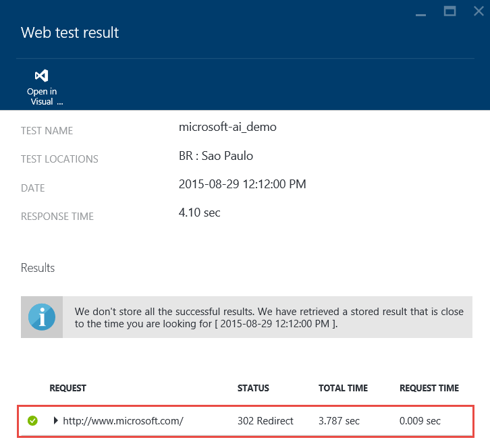
Task: Maximize the Web test result blade
Action: (x=450, y=11)
